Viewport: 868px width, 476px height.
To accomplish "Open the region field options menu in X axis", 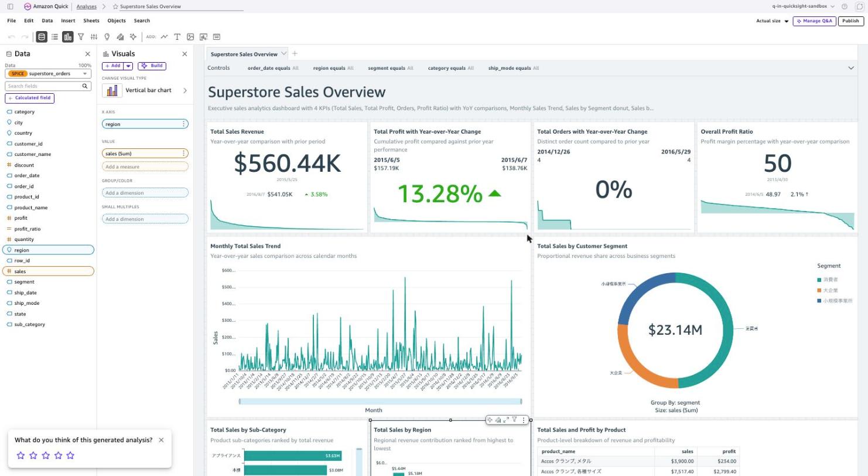I will [x=184, y=124].
